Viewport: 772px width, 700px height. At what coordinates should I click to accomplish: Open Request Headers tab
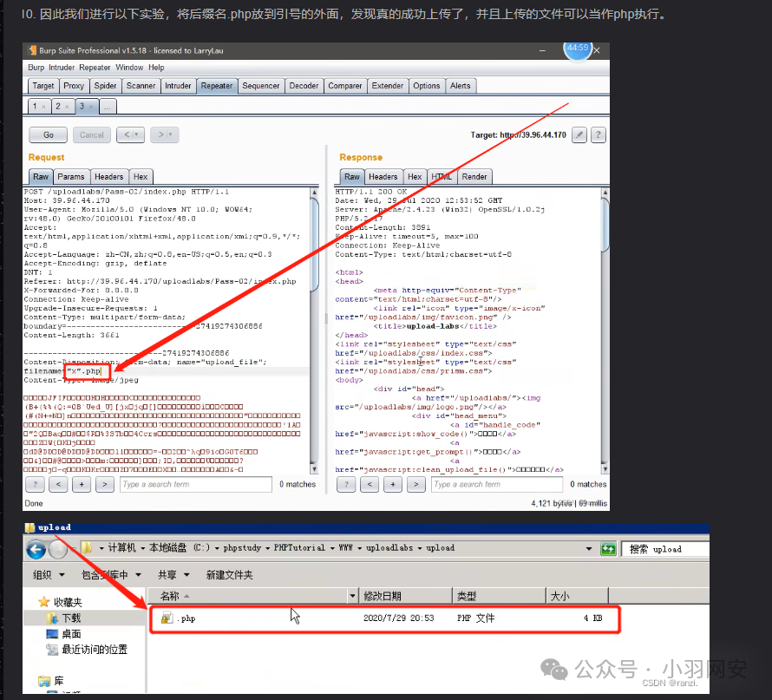pos(108,177)
